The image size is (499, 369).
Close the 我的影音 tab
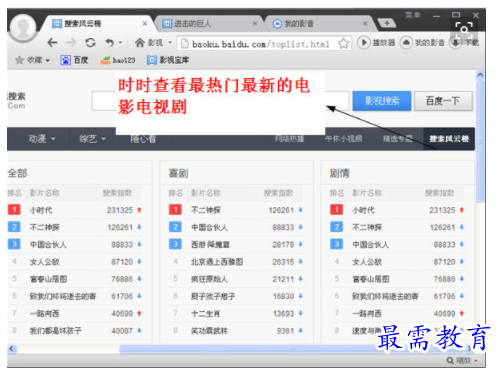point(365,24)
